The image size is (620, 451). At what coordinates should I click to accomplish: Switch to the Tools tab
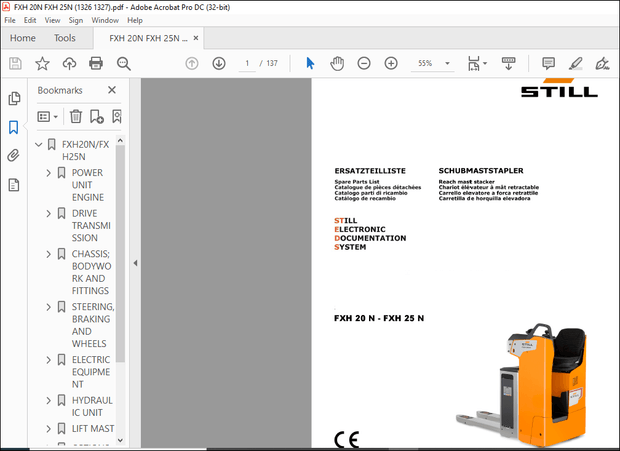(64, 38)
